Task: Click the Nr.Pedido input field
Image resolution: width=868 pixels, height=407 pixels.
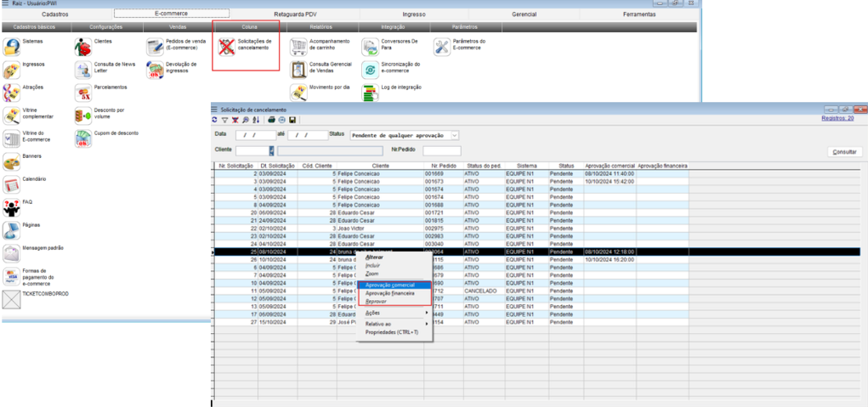Action: coord(441,150)
